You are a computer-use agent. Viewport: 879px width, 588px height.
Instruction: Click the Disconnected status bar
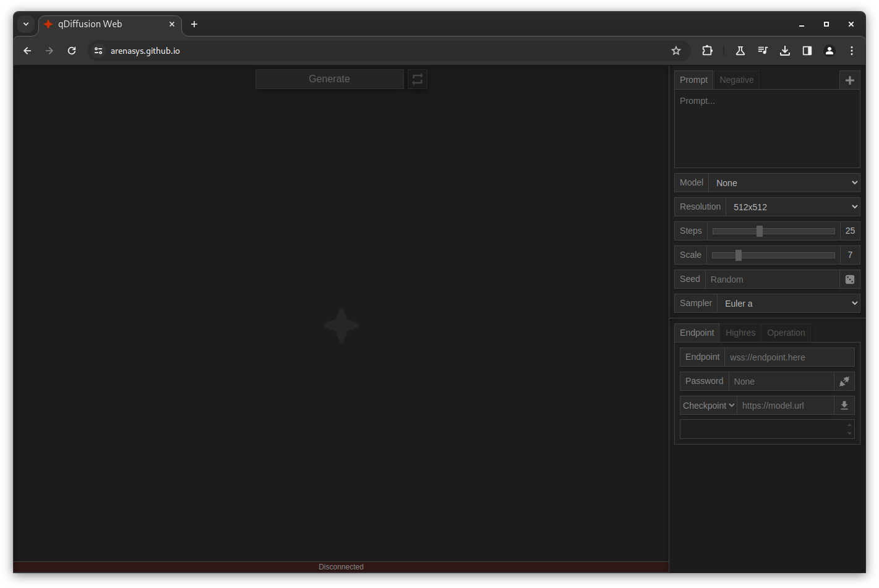click(341, 567)
